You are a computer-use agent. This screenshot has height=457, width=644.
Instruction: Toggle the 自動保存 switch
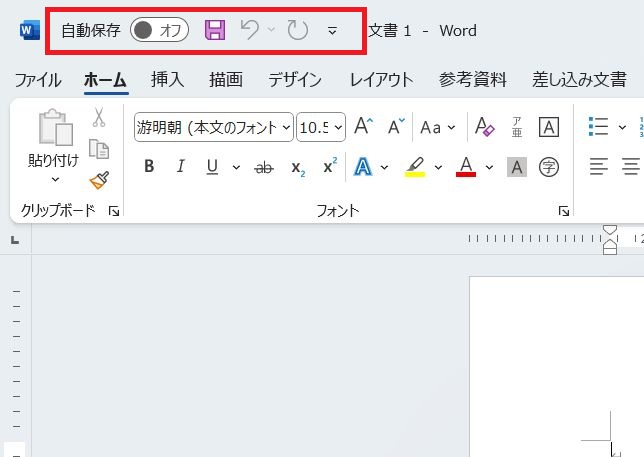click(x=160, y=30)
